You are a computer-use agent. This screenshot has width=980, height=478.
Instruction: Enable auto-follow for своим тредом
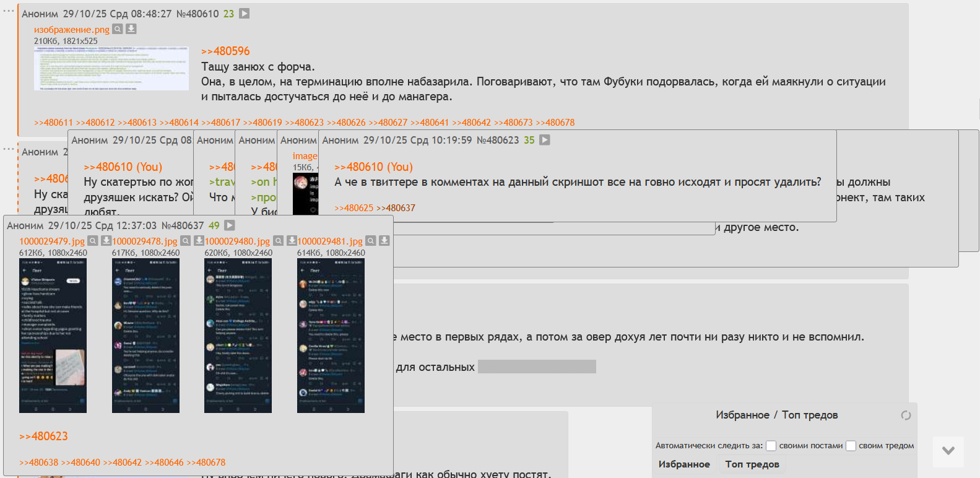(851, 446)
